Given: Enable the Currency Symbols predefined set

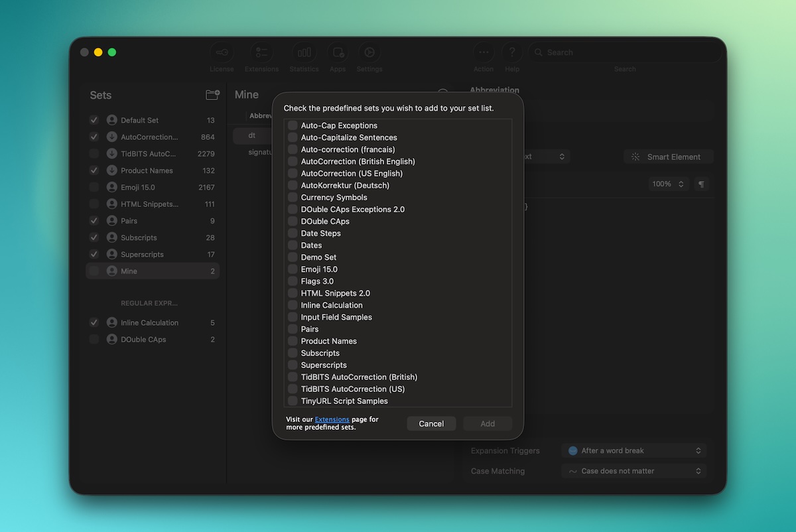Looking at the screenshot, I should [x=293, y=198].
